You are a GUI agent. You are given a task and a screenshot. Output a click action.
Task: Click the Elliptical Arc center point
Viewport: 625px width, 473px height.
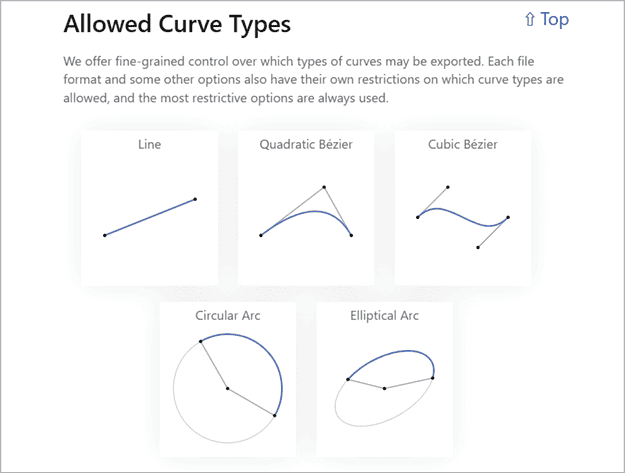tap(385, 388)
